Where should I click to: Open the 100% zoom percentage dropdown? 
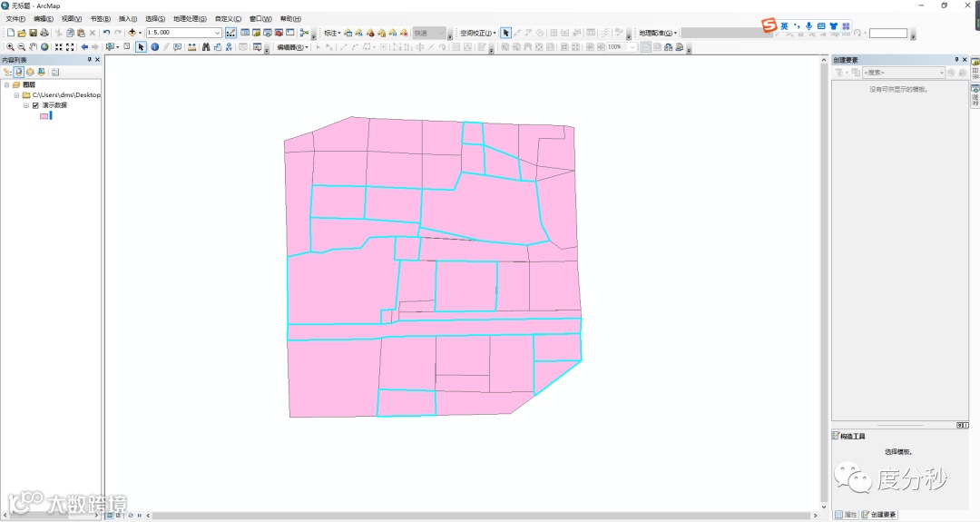coord(632,47)
